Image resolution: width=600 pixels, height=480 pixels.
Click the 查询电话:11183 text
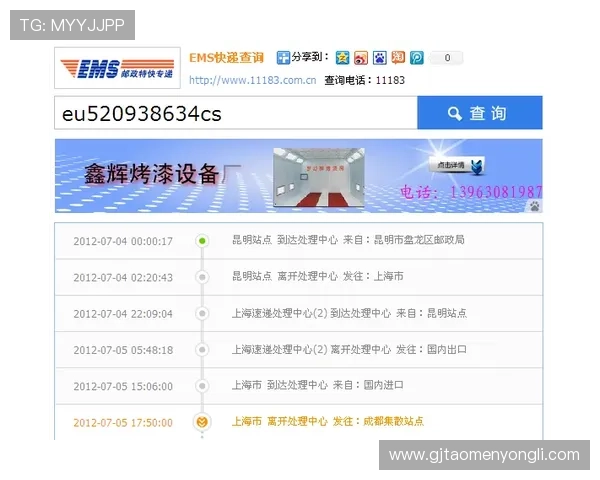pos(364,80)
